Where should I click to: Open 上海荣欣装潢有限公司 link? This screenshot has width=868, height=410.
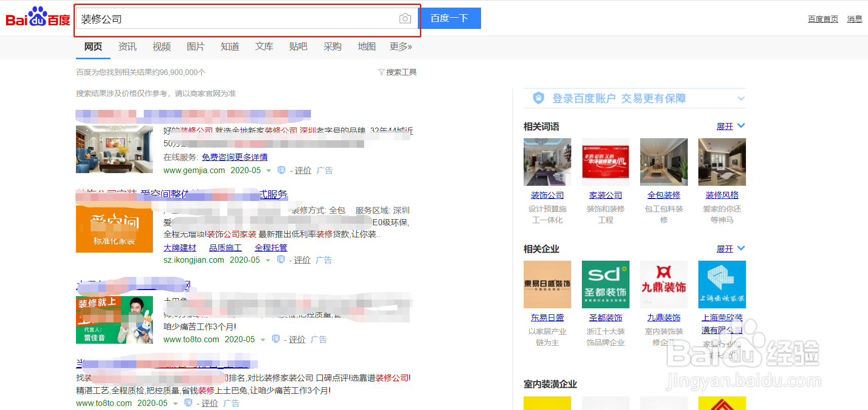[722, 324]
